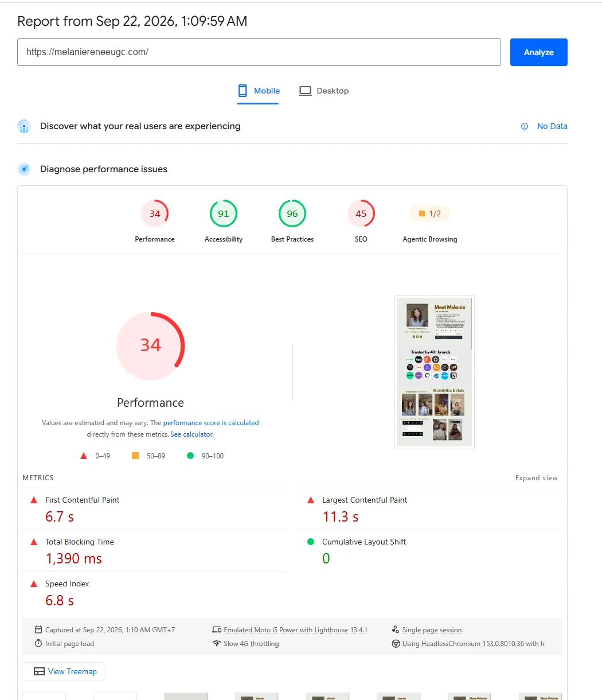Click the icon beside Single page session
Screen dimensions: 602x700
pos(396,629)
